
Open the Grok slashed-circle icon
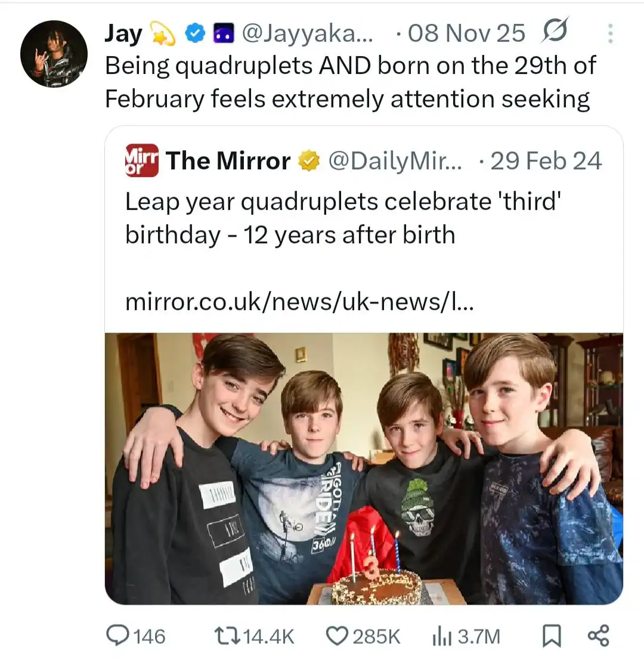point(555,32)
